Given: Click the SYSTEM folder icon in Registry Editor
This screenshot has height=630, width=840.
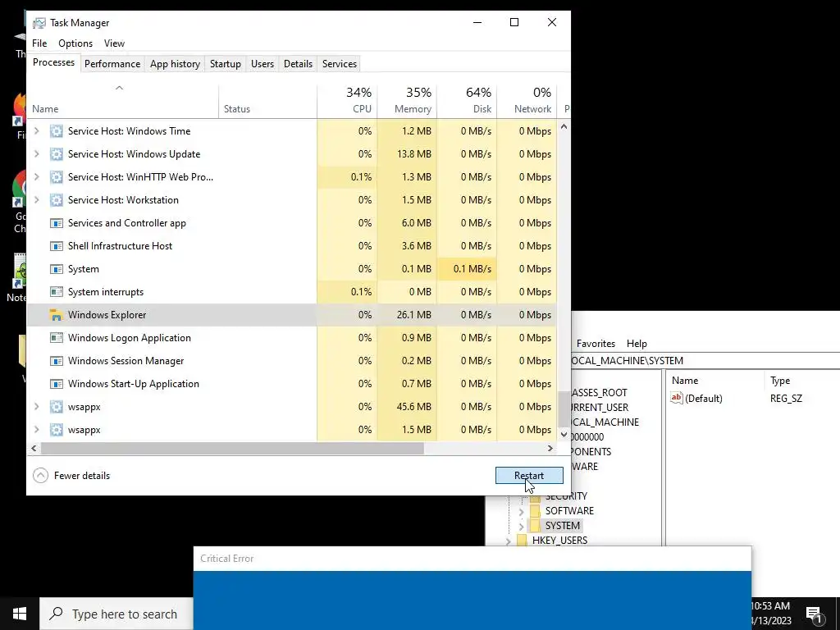Looking at the screenshot, I should (535, 526).
